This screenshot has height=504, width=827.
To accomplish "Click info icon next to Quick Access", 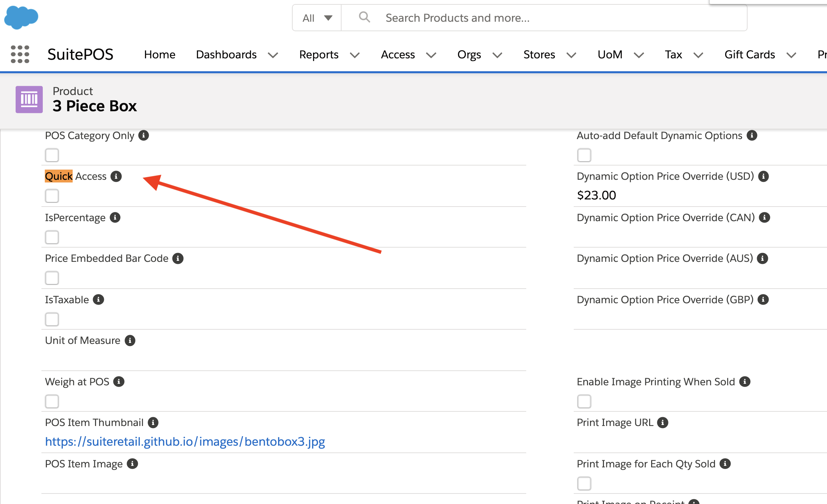I will click(116, 176).
